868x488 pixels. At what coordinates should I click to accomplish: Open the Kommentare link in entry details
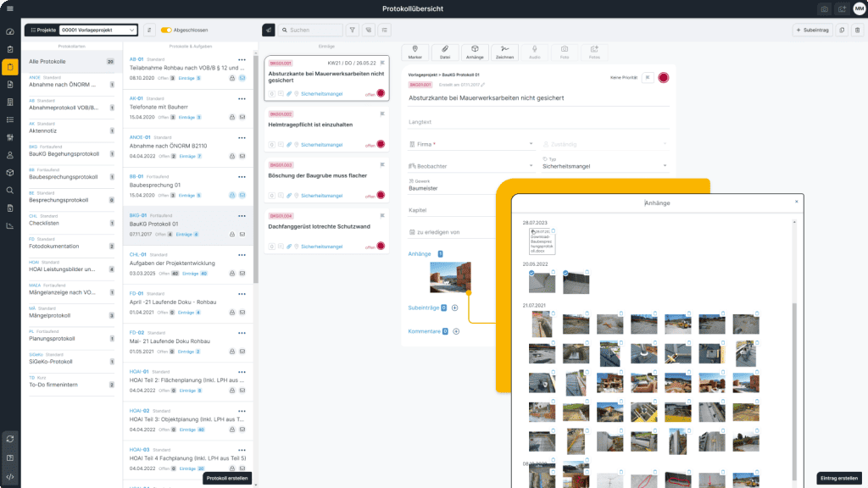425,330
